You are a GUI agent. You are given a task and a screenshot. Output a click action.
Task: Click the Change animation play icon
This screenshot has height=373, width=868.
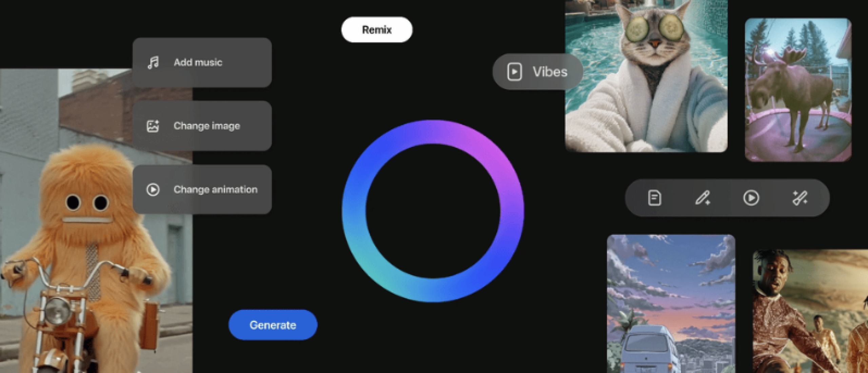(x=153, y=189)
